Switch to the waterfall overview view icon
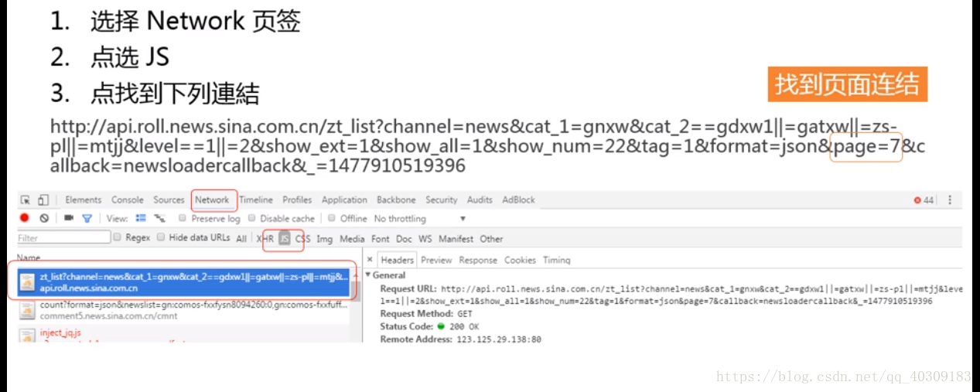Viewport: 980px width, 392px height. [x=160, y=218]
